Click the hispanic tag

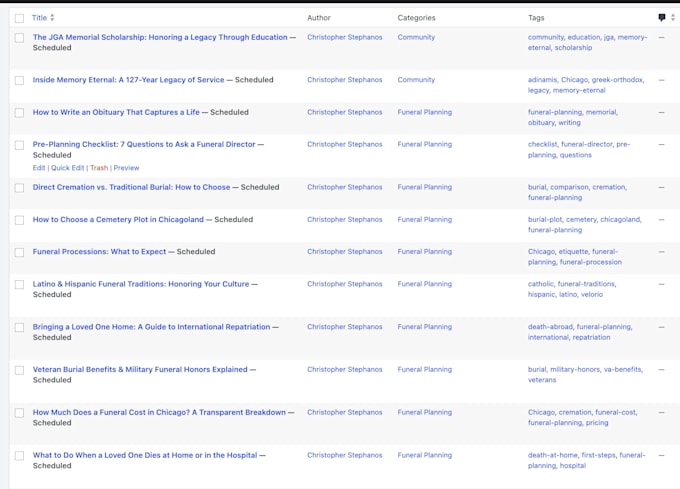(x=541, y=294)
